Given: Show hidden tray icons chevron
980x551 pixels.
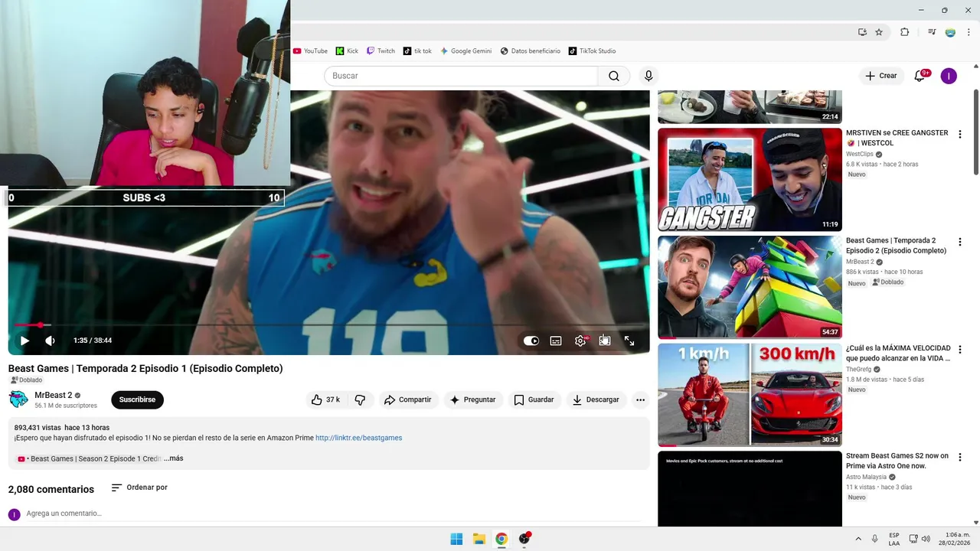Looking at the screenshot, I should [857, 539].
